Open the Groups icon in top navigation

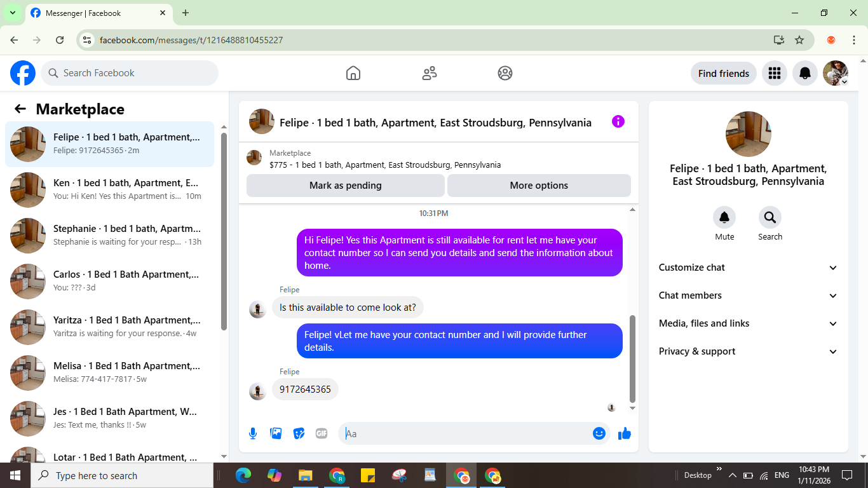point(505,73)
